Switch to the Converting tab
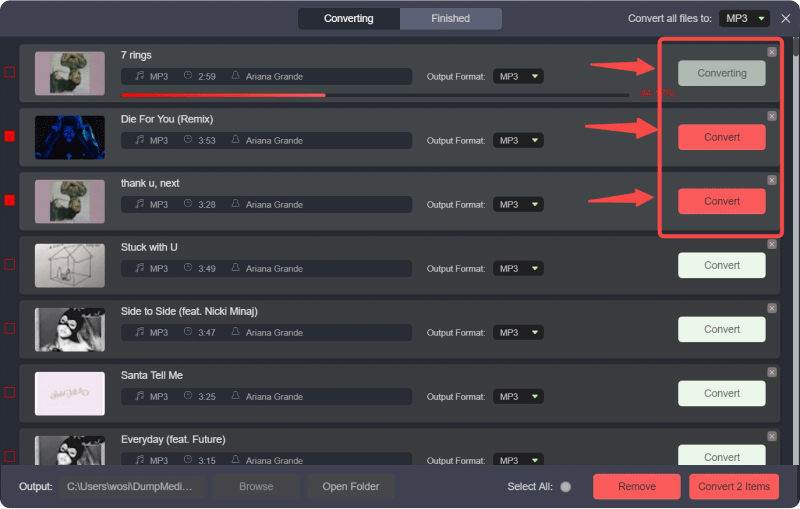Image resolution: width=800 pixels, height=509 pixels. click(349, 18)
